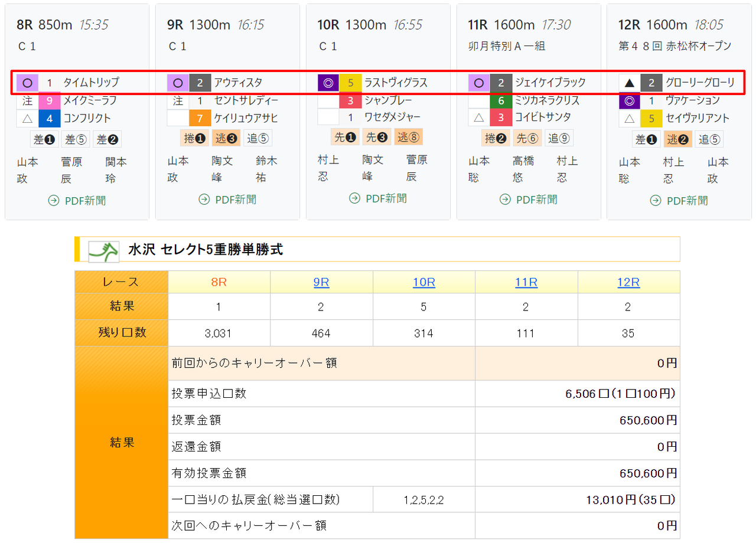The width and height of the screenshot is (756, 546).
Task: Click jockey name 関本玲 in the 8R card
Action: [x=116, y=171]
